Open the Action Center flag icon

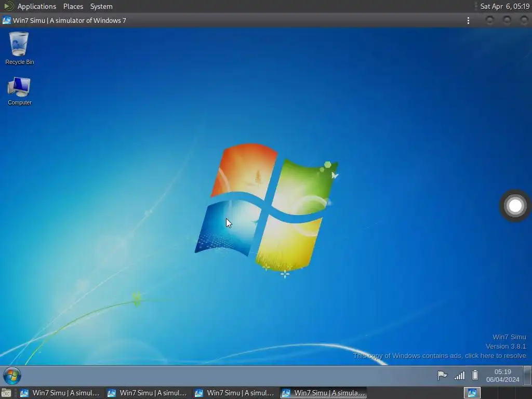(x=442, y=376)
